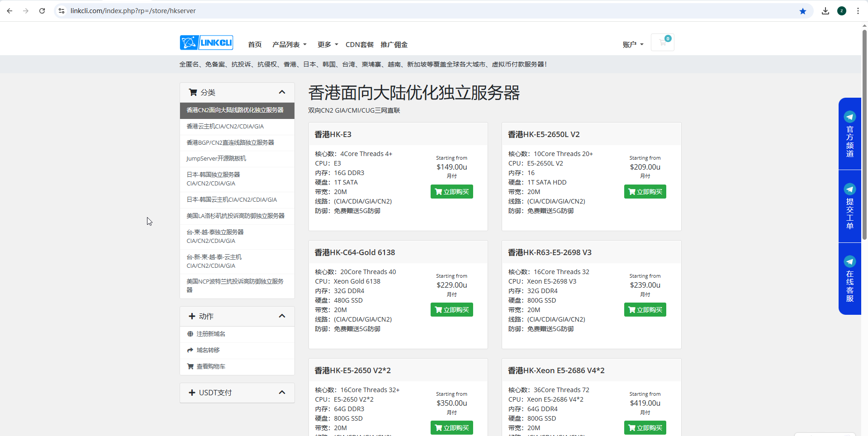The image size is (868, 436).
Task: Select 香港CN2面向大陆线路优化独立服务器 category
Action: click(x=237, y=110)
